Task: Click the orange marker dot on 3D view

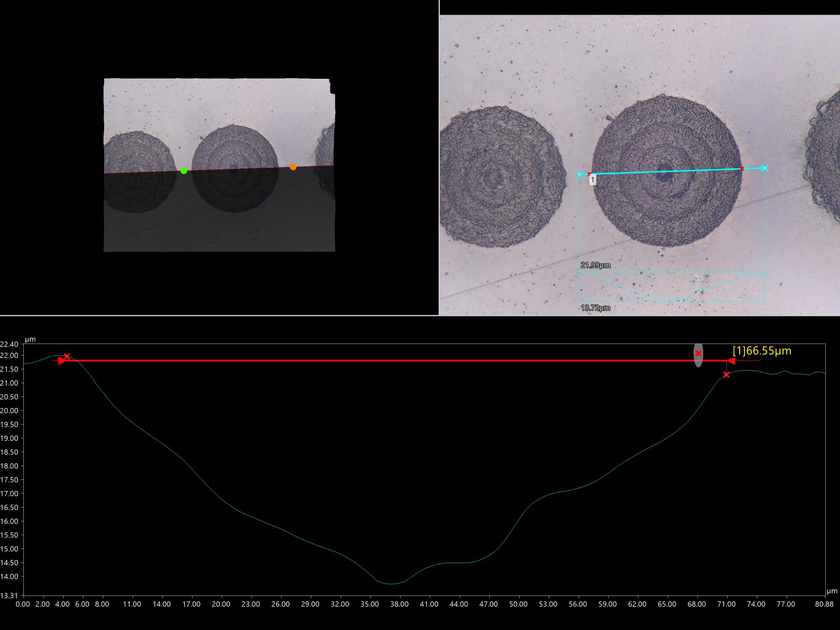Action: coord(293,167)
